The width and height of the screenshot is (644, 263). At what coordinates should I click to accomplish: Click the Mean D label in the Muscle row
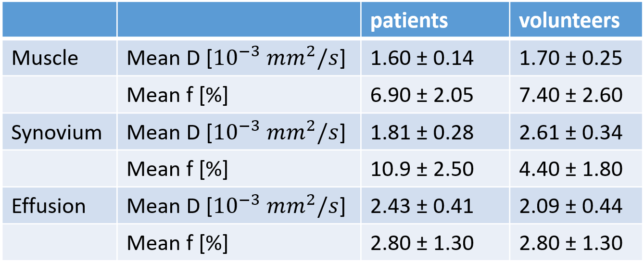236,58
